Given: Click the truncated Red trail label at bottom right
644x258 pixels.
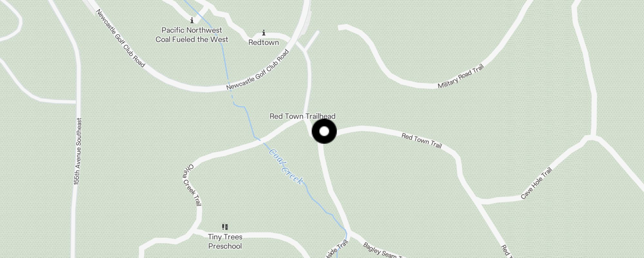Looking at the screenshot, I should pyautogui.click(x=506, y=252).
